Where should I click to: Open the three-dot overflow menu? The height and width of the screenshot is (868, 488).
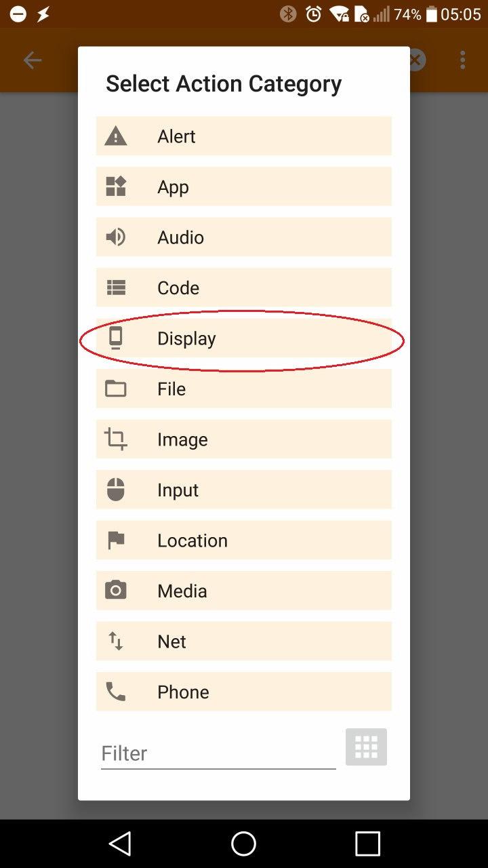463,60
